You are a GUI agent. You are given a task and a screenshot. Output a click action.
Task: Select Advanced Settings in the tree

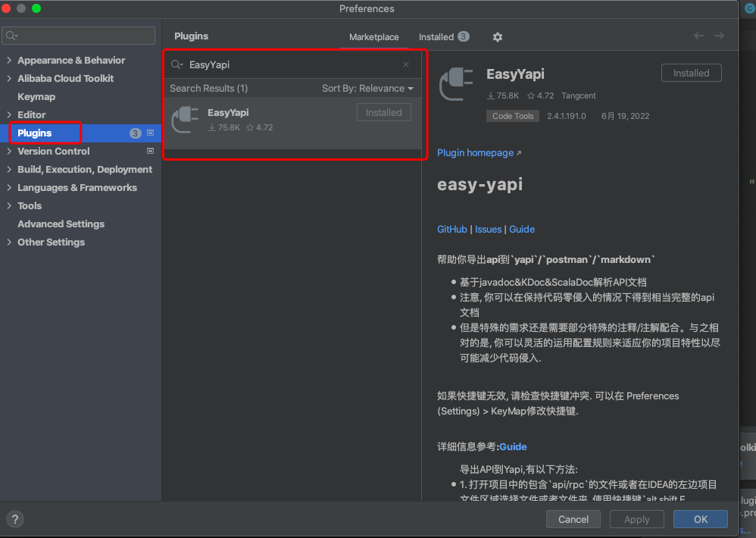(x=61, y=224)
